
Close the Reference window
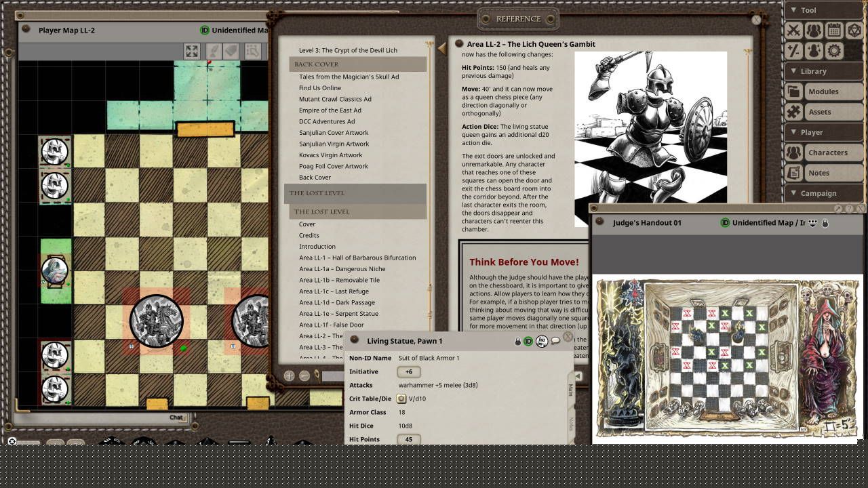pyautogui.click(x=756, y=20)
